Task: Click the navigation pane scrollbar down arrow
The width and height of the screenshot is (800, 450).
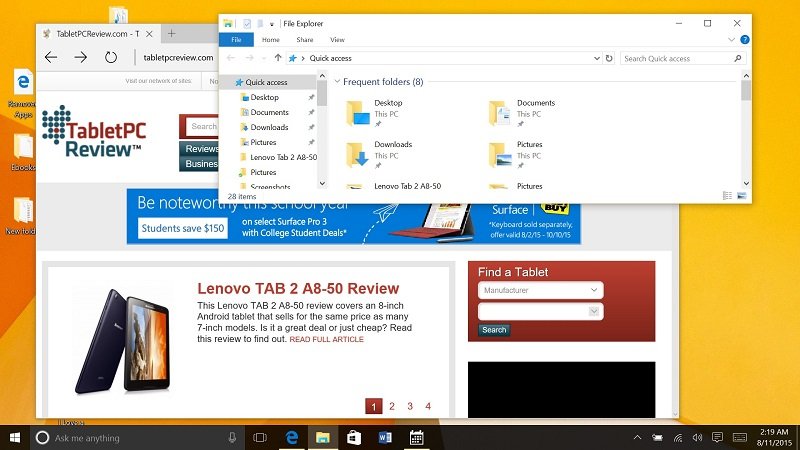Action: (322, 183)
